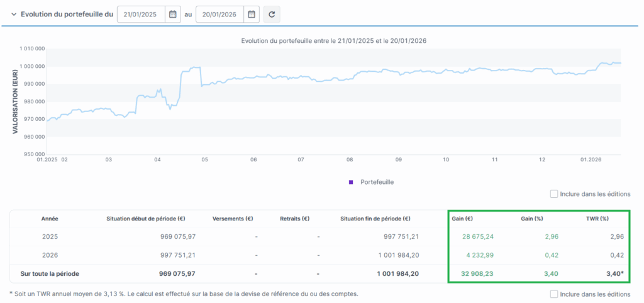
Task: Enable Inclure dans les éditions for the chart
Action: (553, 194)
